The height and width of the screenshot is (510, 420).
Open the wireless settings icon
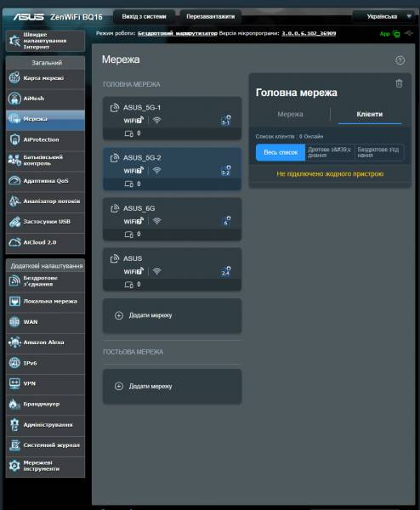pos(14,280)
